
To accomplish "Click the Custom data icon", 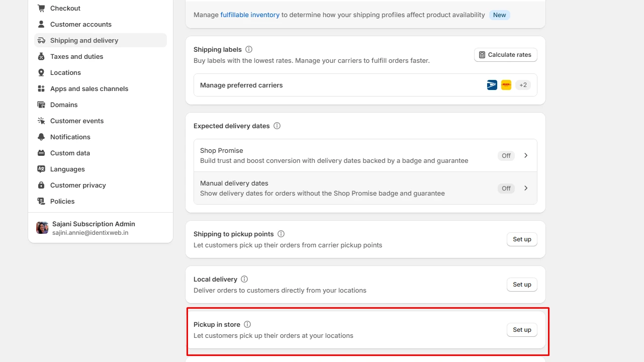I will coord(41,153).
